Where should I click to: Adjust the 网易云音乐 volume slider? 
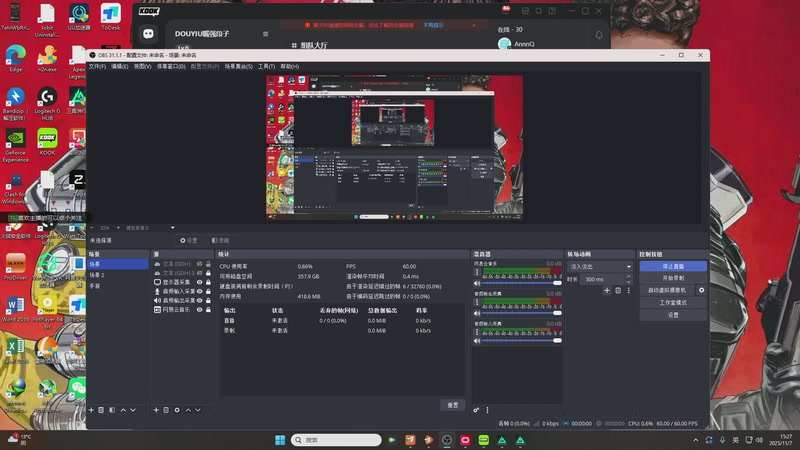pyautogui.click(x=521, y=283)
